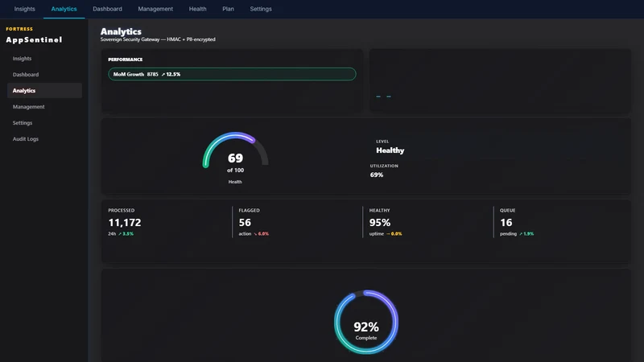This screenshot has width=644, height=362.
Task: Click the 69 of 100 health gauge
Action: coord(235,158)
